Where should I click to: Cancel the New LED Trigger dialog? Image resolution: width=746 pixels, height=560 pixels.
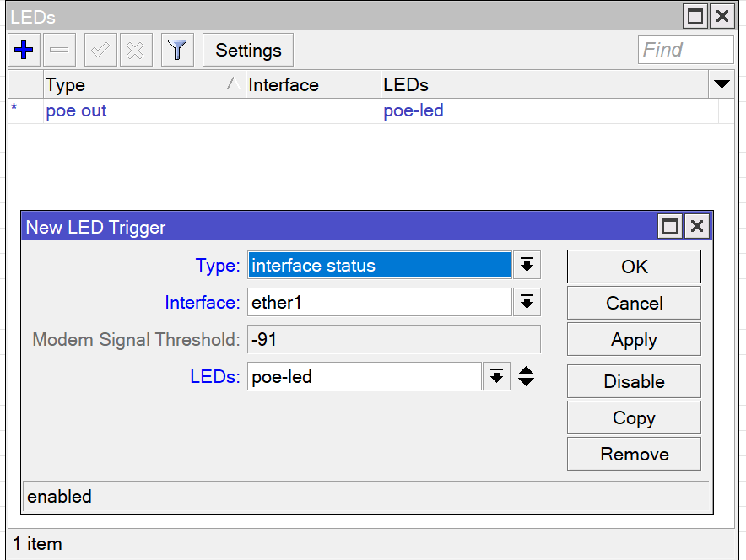633,303
